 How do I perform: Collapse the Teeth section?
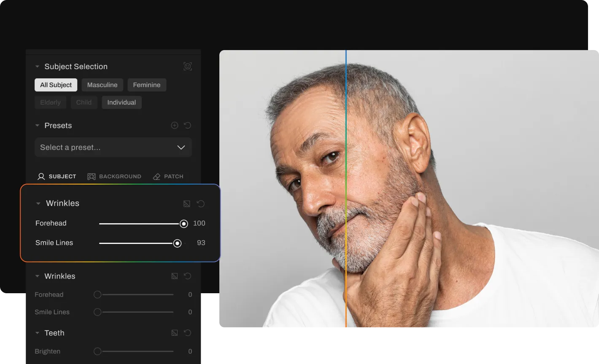tap(37, 333)
